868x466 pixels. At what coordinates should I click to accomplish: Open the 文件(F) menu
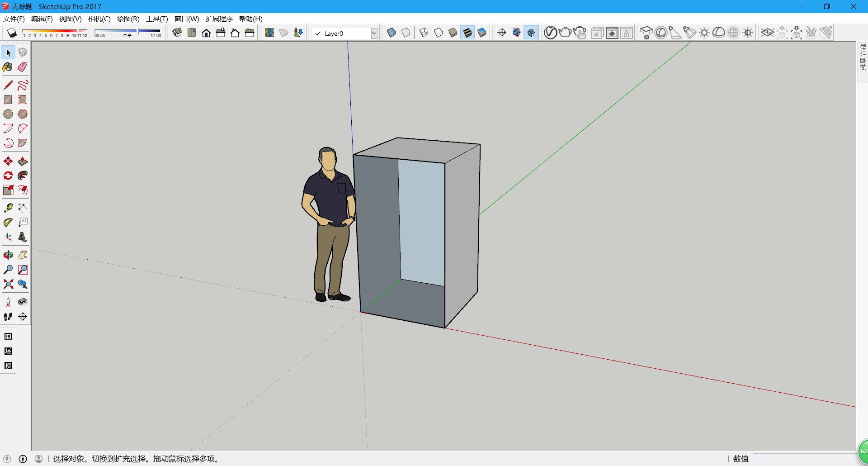(x=14, y=19)
